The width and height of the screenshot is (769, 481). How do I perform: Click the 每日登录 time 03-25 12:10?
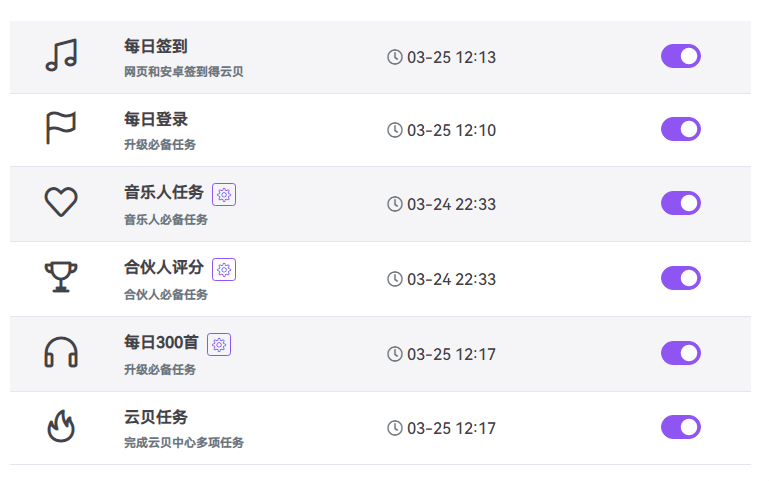451,130
